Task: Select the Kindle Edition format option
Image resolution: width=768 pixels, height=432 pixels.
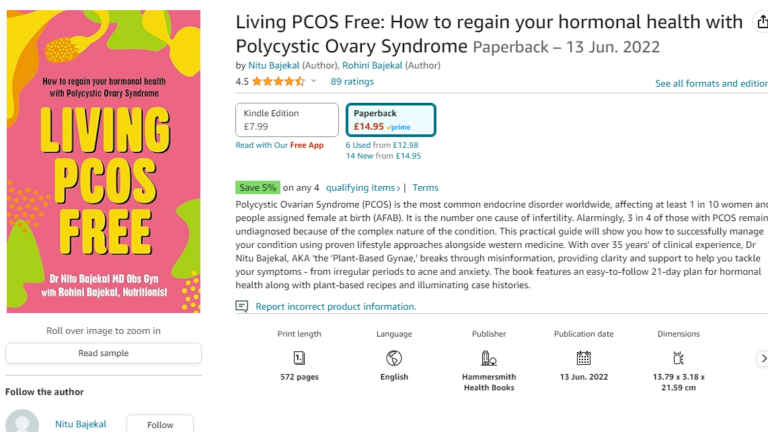Action: (287, 120)
